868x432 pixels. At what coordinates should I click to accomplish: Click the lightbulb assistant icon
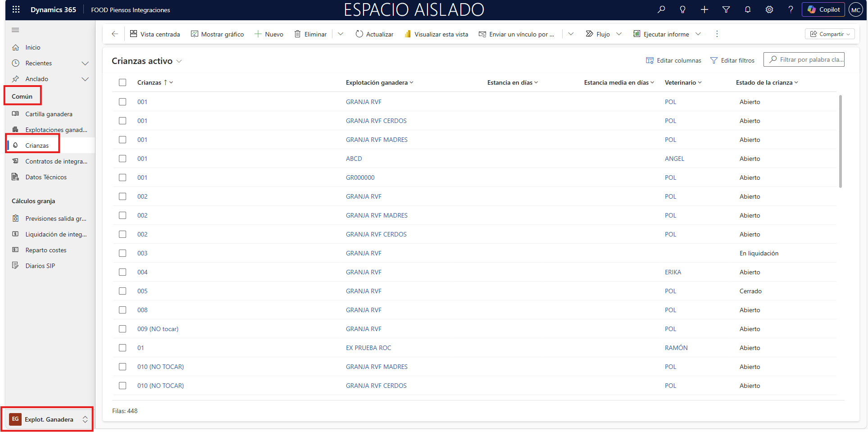[682, 9]
